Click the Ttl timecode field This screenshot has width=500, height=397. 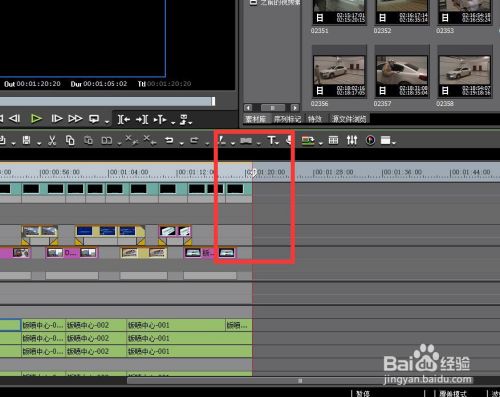click(169, 84)
